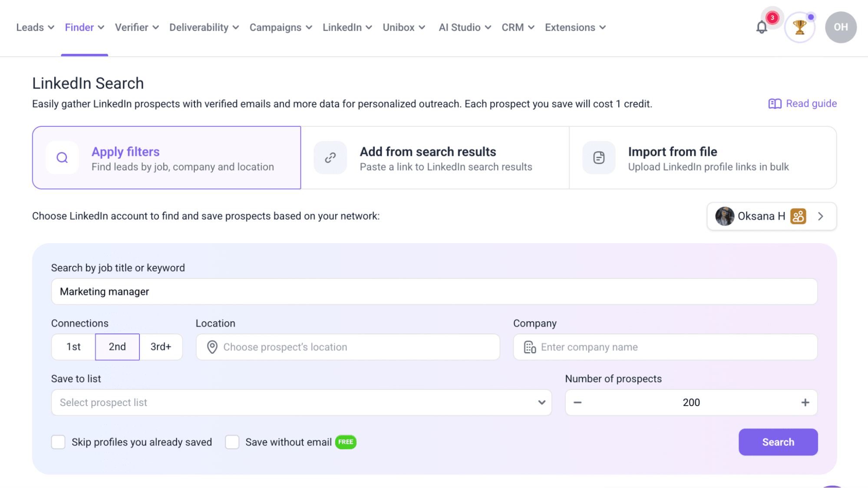This screenshot has height=488, width=868.
Task: Check the Save without email box
Action: 232,442
